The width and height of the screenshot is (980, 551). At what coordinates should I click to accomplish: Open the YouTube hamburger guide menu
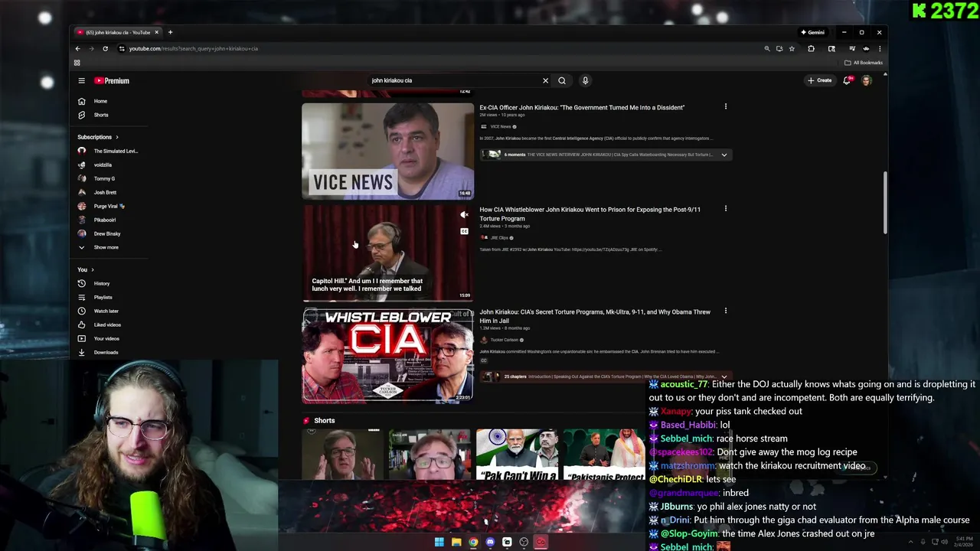click(x=81, y=80)
